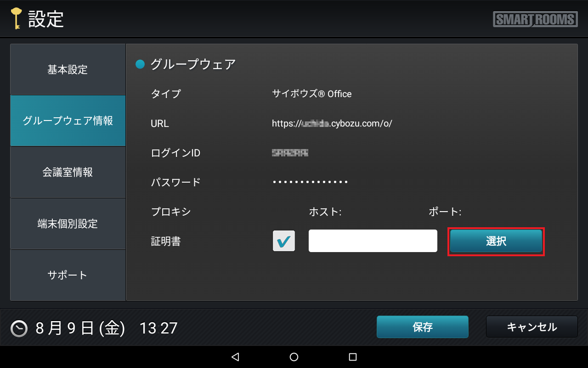The height and width of the screenshot is (368, 588).
Task: Select the グループウェア情報 tab
Action: pos(68,121)
